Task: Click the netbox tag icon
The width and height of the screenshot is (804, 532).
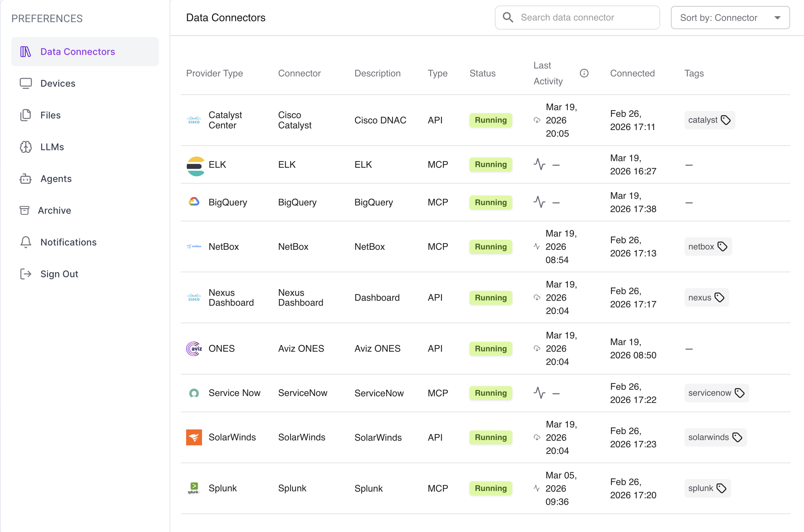Action: pyautogui.click(x=722, y=247)
